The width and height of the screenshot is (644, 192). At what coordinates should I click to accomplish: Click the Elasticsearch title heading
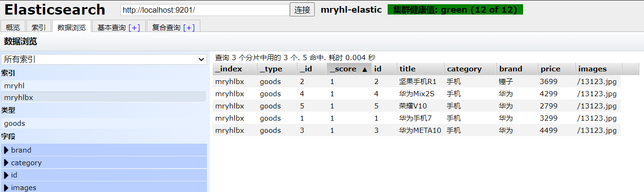coord(55,9)
